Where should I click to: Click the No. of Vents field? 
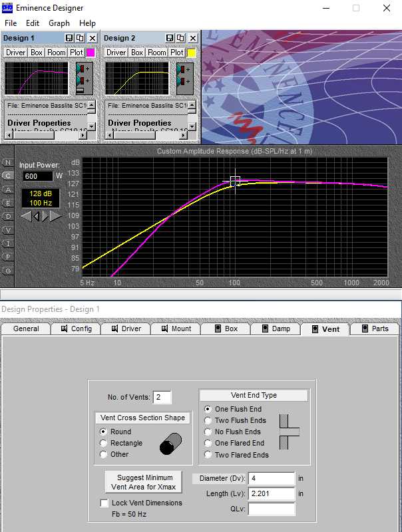pos(162,397)
